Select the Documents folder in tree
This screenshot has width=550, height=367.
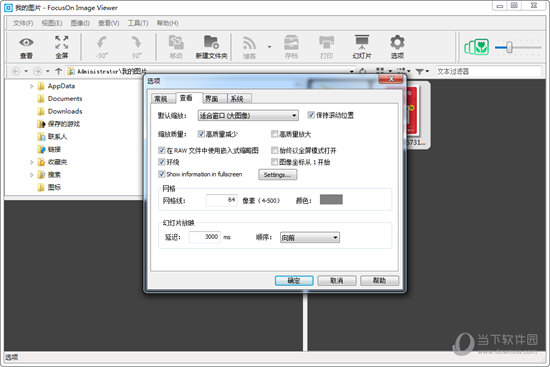(x=65, y=99)
